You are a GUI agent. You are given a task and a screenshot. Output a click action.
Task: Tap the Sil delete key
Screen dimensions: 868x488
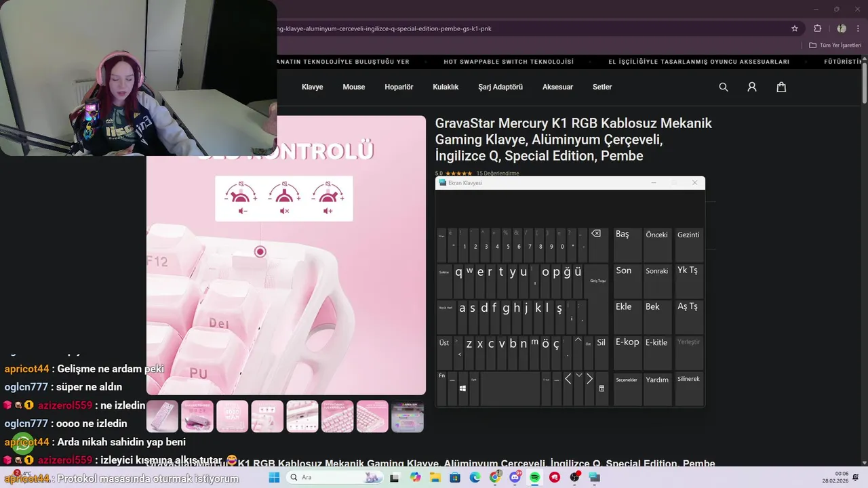pyautogui.click(x=601, y=353)
